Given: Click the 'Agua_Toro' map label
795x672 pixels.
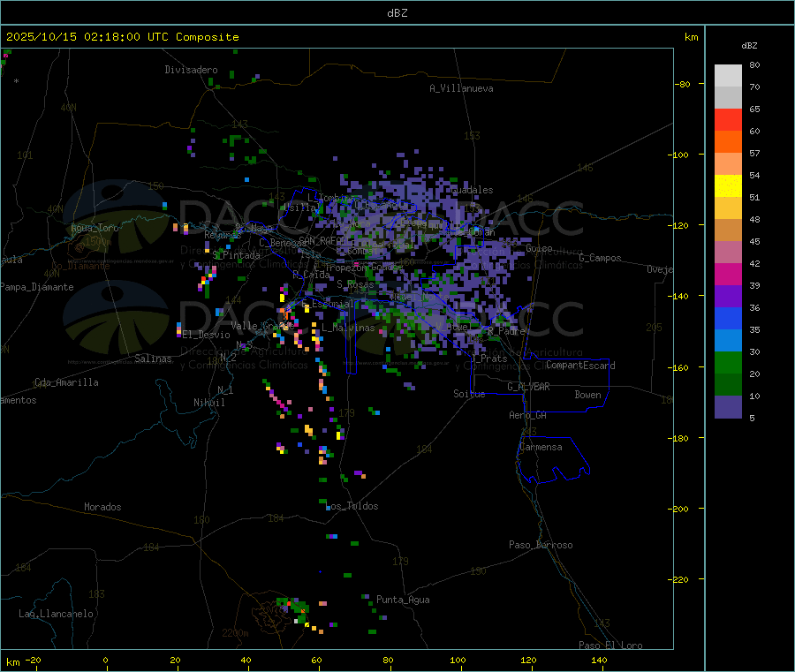Looking at the screenshot, I should 95,228.
